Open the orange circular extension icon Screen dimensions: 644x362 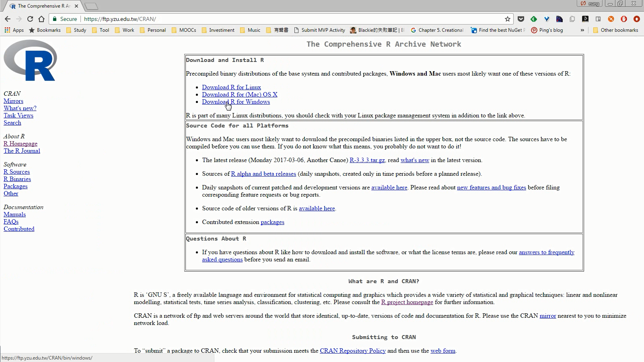(x=611, y=19)
